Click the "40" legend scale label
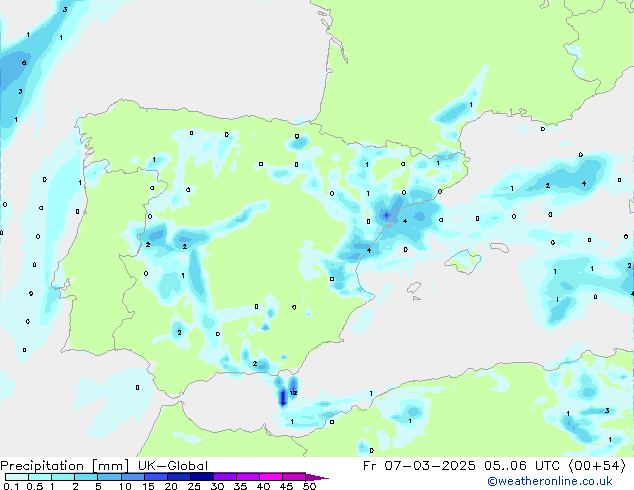 [263, 486]
